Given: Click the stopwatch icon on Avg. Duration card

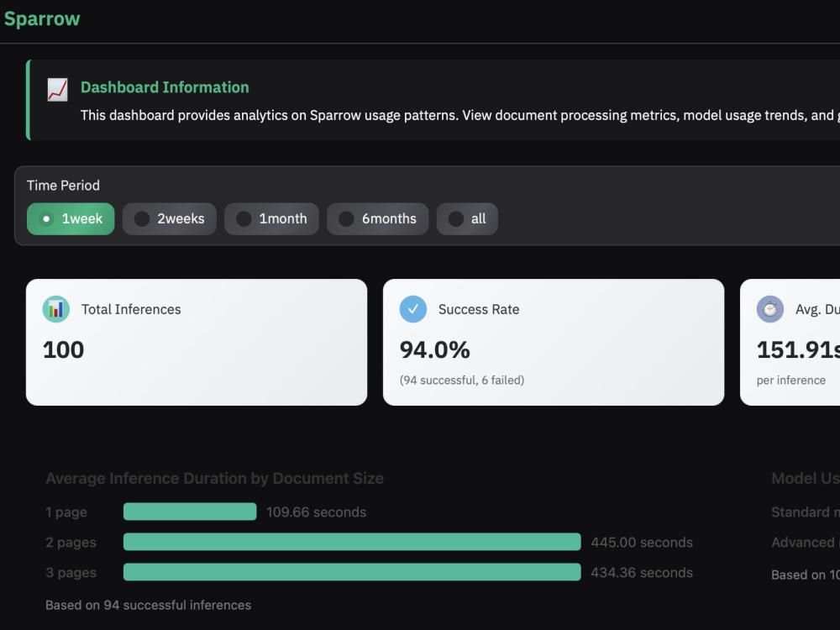Looking at the screenshot, I should (769, 309).
